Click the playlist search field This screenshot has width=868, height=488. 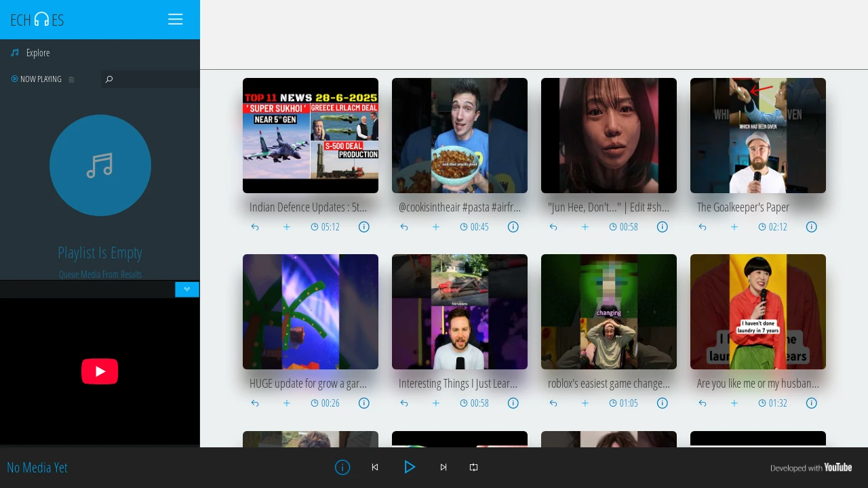pyautogui.click(x=151, y=79)
